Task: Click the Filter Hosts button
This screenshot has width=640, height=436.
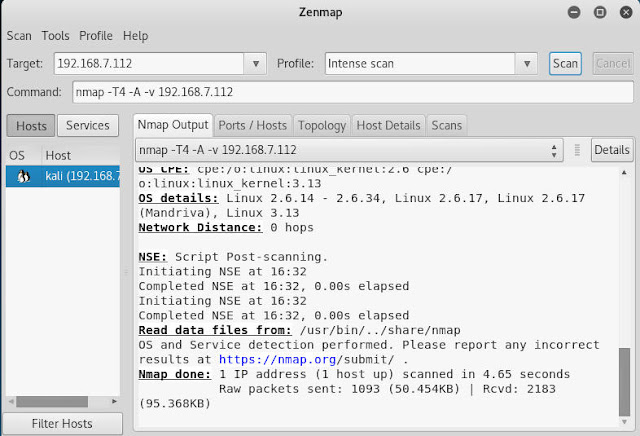Action: tap(62, 424)
